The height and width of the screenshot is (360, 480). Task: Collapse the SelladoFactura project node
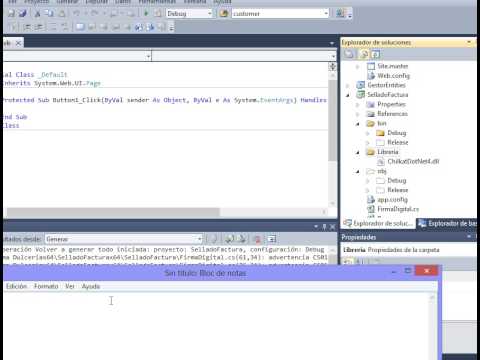click(348, 95)
